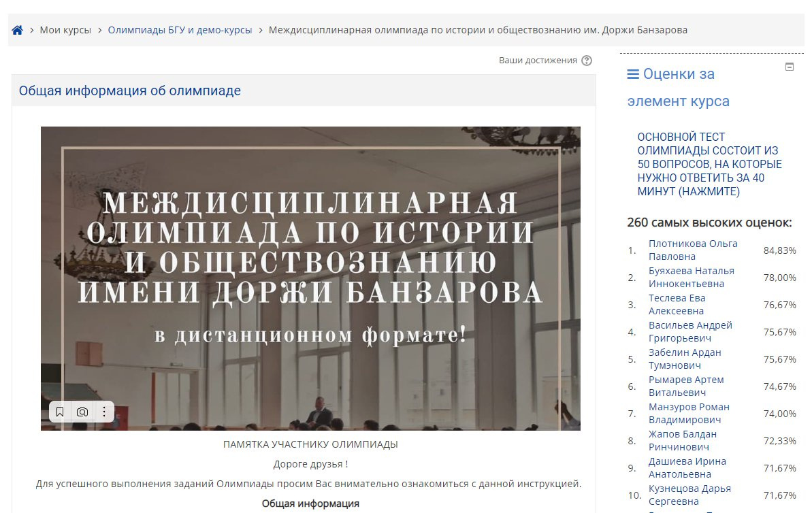Collapse the Оценки за элемент курса block
Screen dimensions: 812x513
[790, 67]
